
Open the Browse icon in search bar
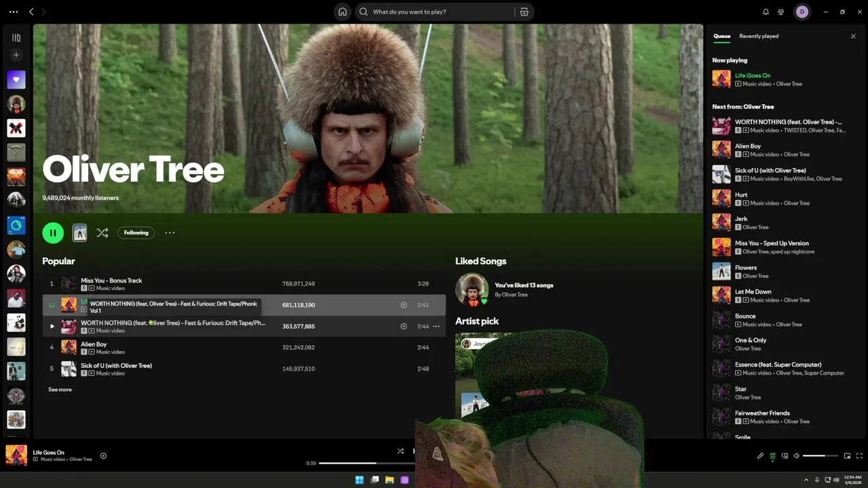tap(524, 12)
